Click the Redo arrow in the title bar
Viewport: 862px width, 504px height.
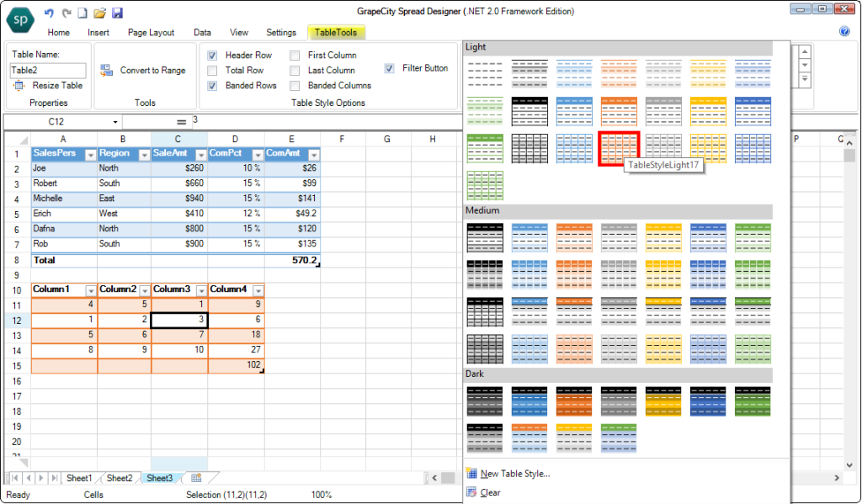pos(66,13)
